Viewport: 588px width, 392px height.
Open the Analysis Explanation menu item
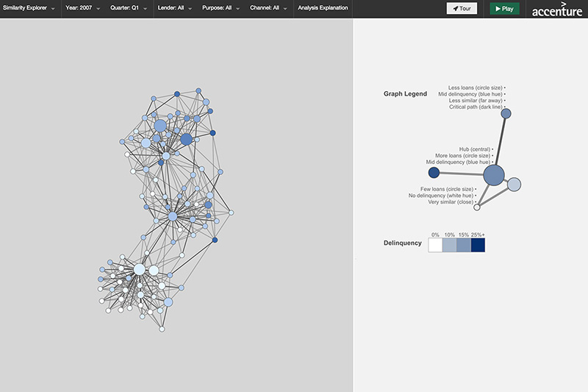[x=322, y=9]
